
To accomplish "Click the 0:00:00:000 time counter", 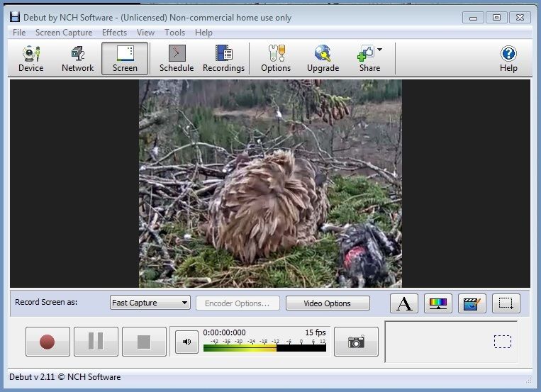I will point(224,332).
